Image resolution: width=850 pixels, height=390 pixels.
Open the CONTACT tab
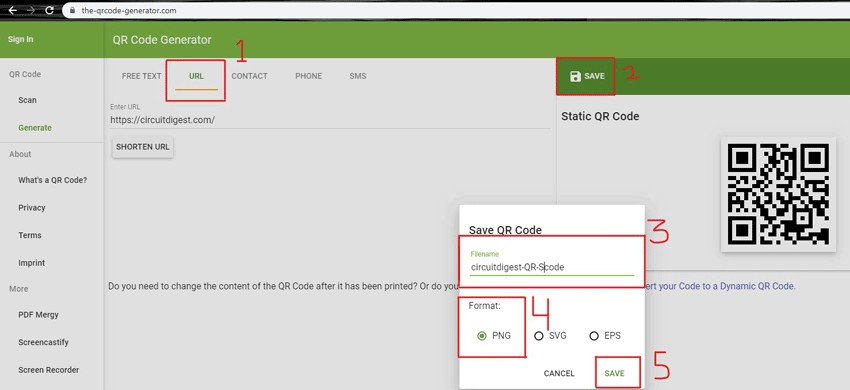(x=249, y=76)
